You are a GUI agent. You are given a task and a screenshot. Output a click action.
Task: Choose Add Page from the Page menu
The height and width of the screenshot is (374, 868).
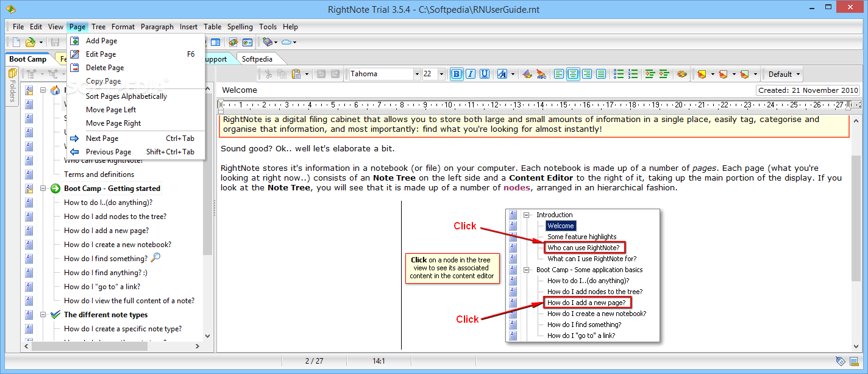point(101,41)
